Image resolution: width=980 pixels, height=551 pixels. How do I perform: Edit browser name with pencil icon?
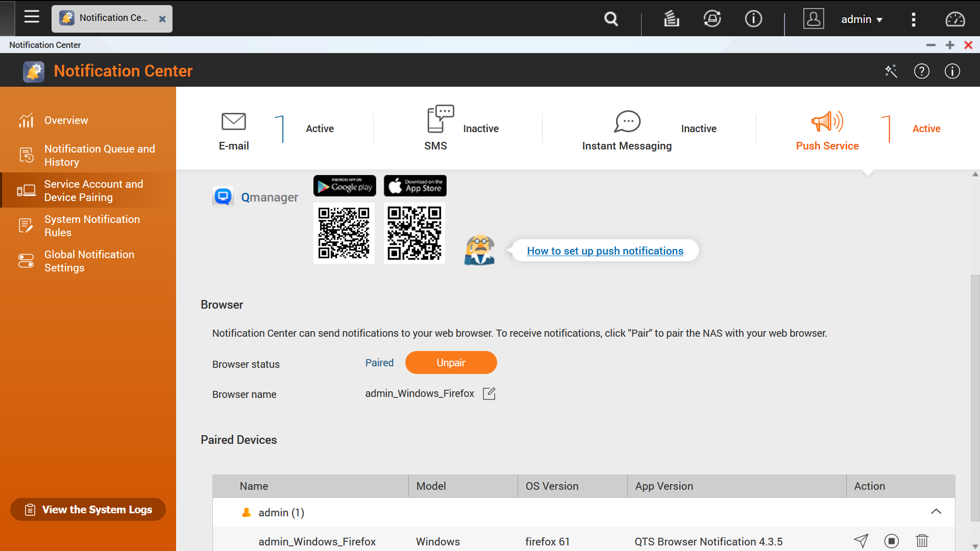489,393
